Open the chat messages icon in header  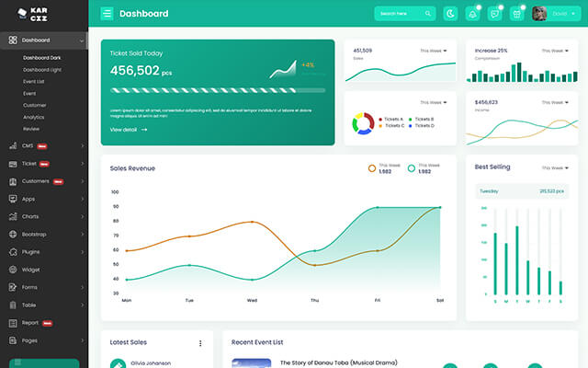494,14
